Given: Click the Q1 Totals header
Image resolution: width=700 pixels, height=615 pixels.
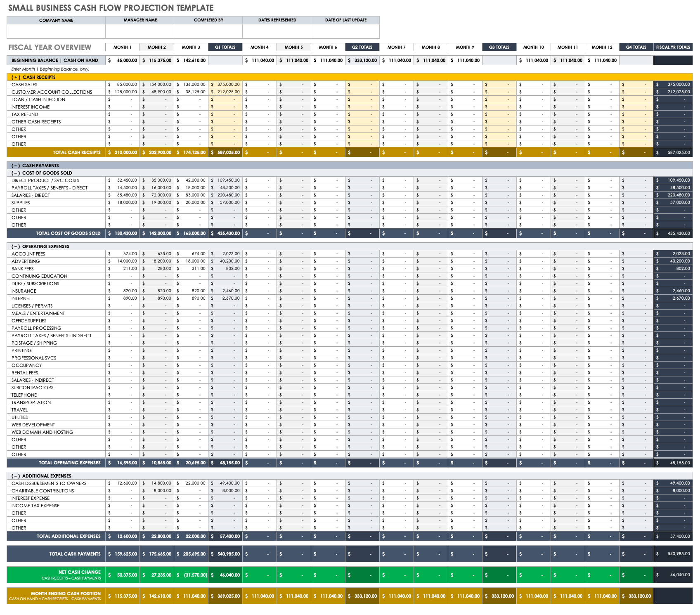Looking at the screenshot, I should [x=226, y=47].
